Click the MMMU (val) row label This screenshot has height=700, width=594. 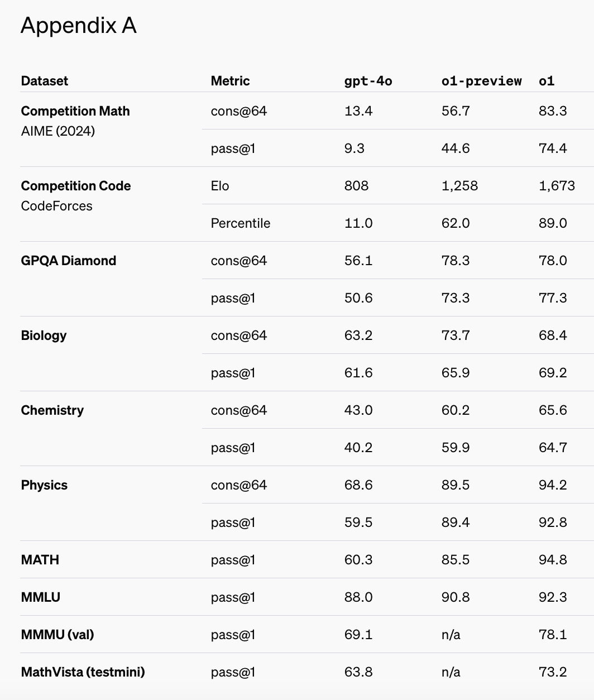click(x=58, y=635)
